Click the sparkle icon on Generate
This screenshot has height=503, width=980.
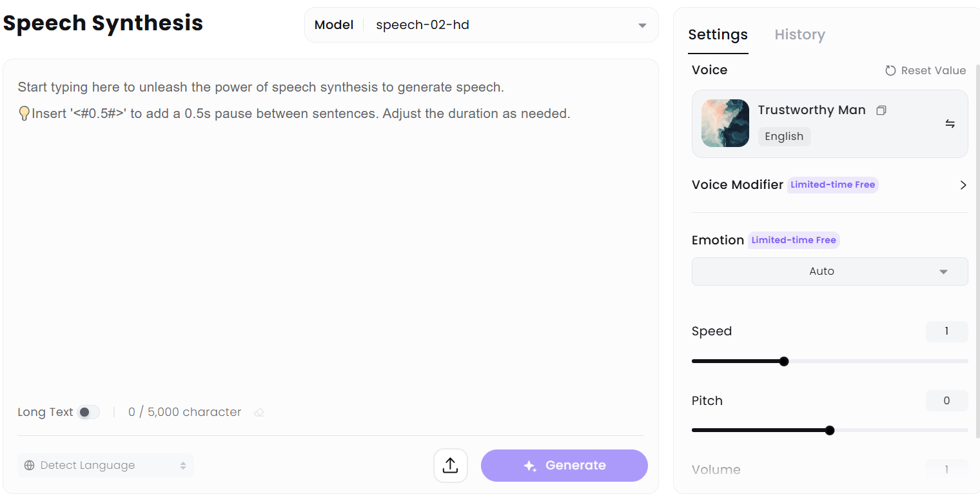pyautogui.click(x=530, y=466)
